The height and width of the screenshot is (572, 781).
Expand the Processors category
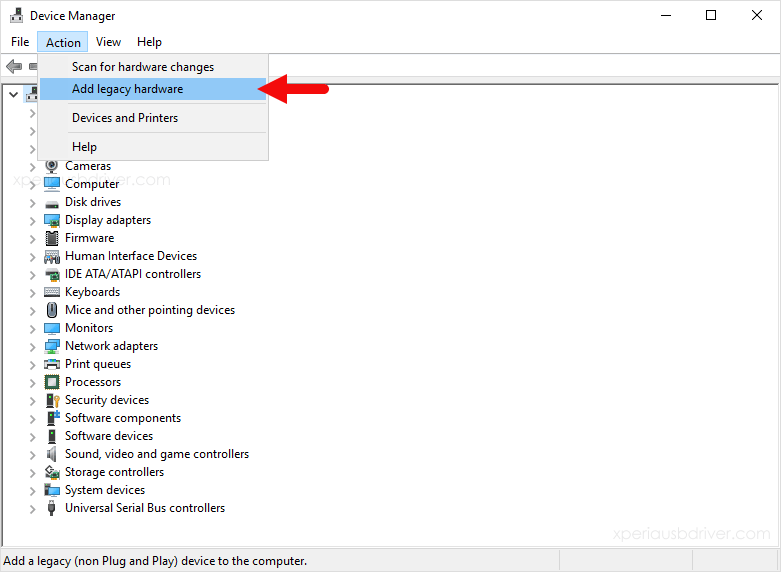pyautogui.click(x=32, y=383)
